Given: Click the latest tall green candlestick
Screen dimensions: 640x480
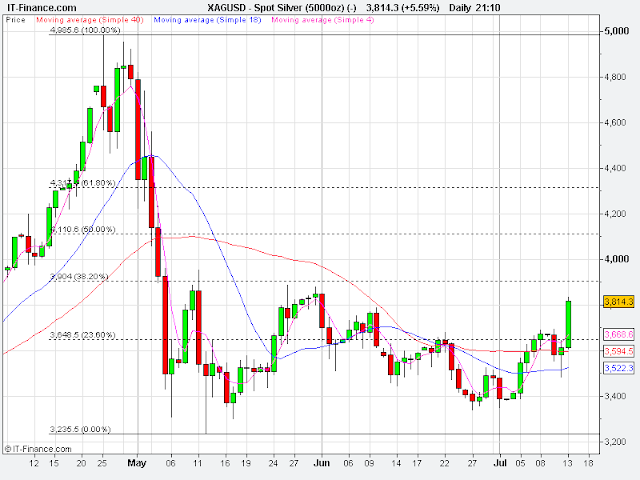Looking at the screenshot, I should 568,324.
